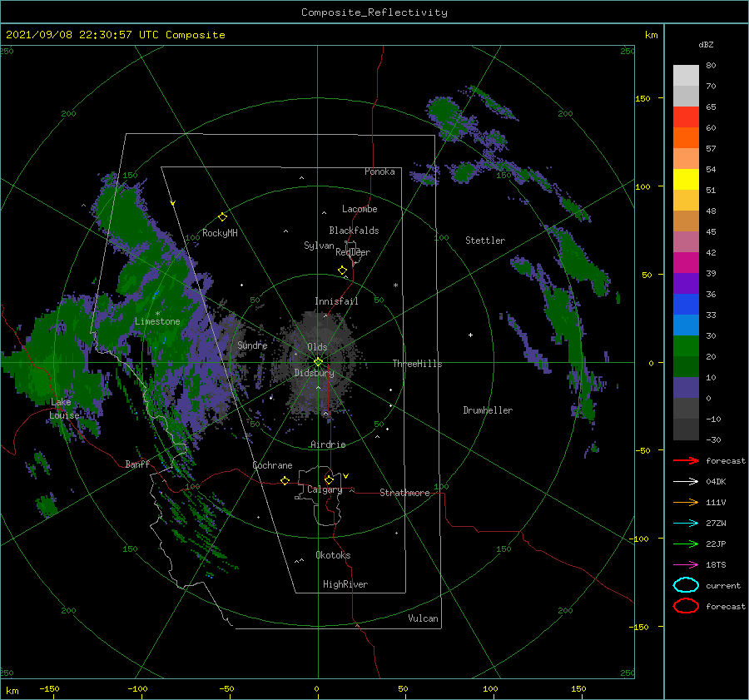The image size is (749, 700).
Task: Click the Banff label
Action: coord(137,464)
